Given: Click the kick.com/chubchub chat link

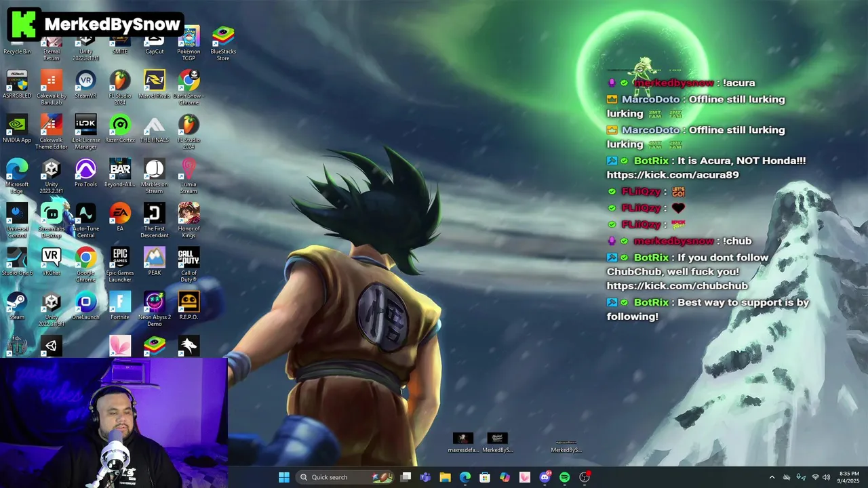Looking at the screenshot, I should coord(677,286).
